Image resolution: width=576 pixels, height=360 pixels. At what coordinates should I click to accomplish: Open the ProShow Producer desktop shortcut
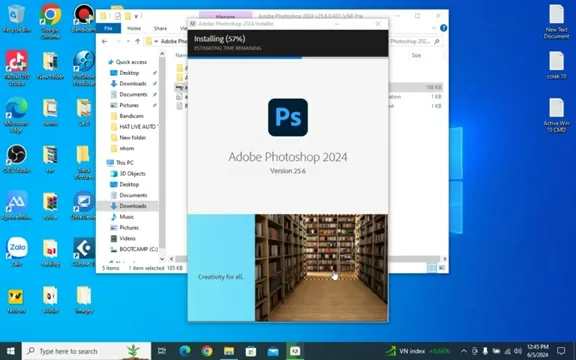(84, 68)
